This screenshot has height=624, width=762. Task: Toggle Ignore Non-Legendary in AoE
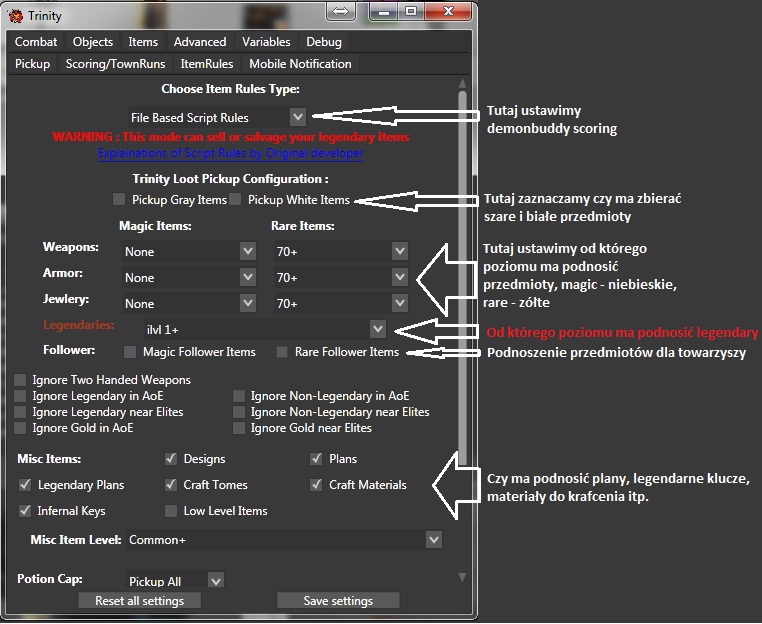coord(239,396)
